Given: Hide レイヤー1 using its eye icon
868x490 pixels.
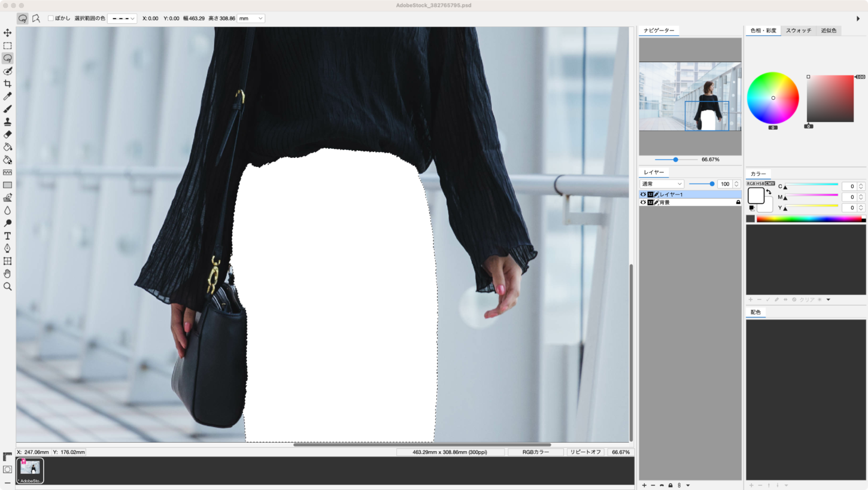Looking at the screenshot, I should [x=643, y=194].
